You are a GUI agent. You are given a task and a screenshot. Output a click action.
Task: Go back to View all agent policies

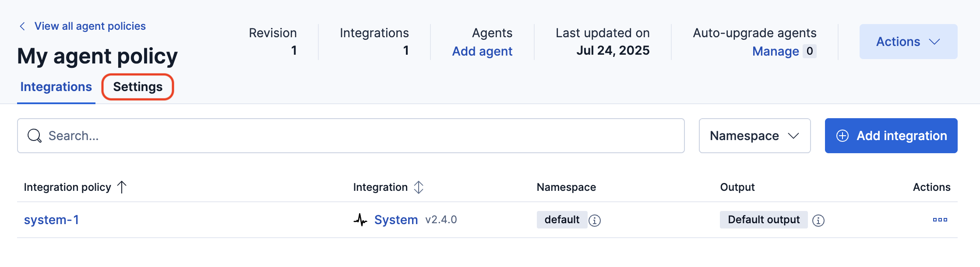point(90,26)
